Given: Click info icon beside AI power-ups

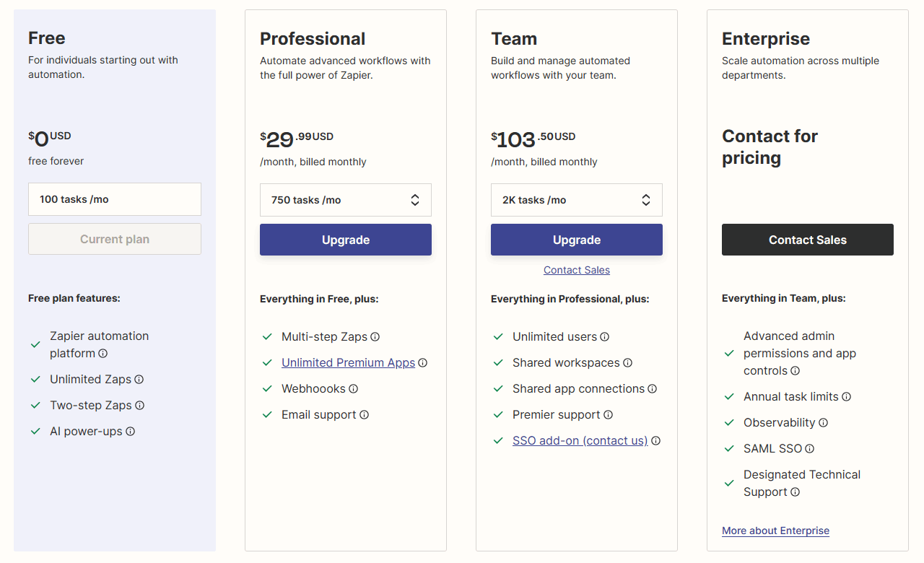Looking at the screenshot, I should [x=131, y=432].
